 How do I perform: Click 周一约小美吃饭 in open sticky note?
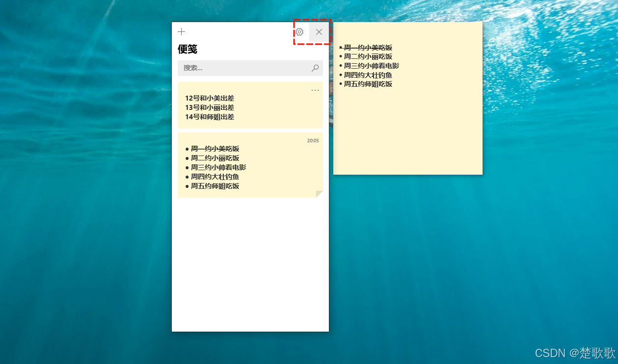368,48
